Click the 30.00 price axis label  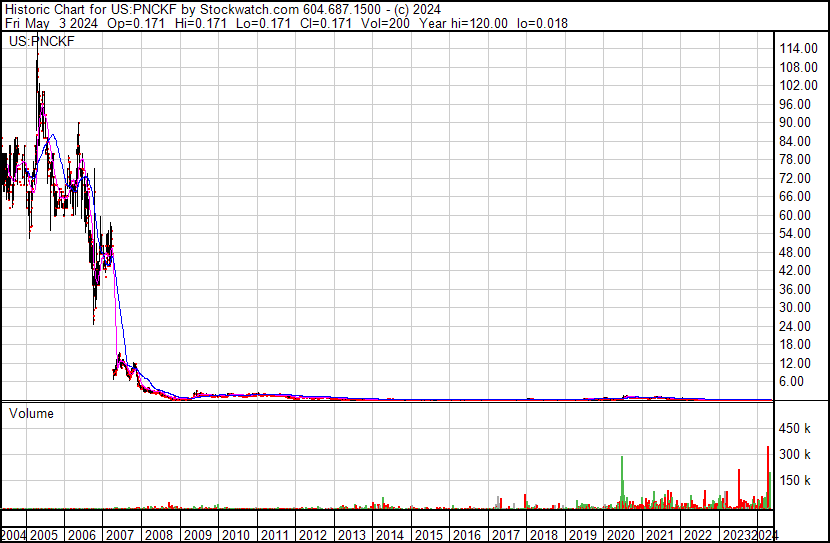pos(795,307)
